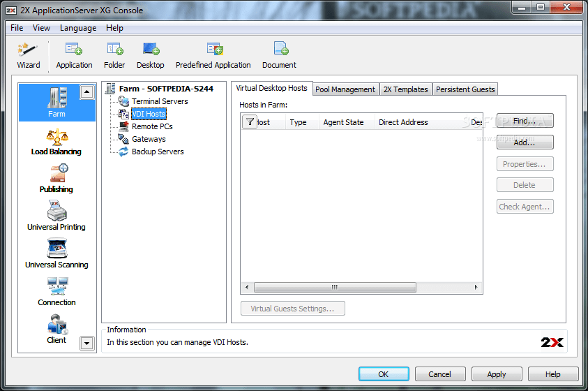Screen dimensions: 588x391
Task: Click the hosts list scroll right arrow
Action: (x=476, y=287)
